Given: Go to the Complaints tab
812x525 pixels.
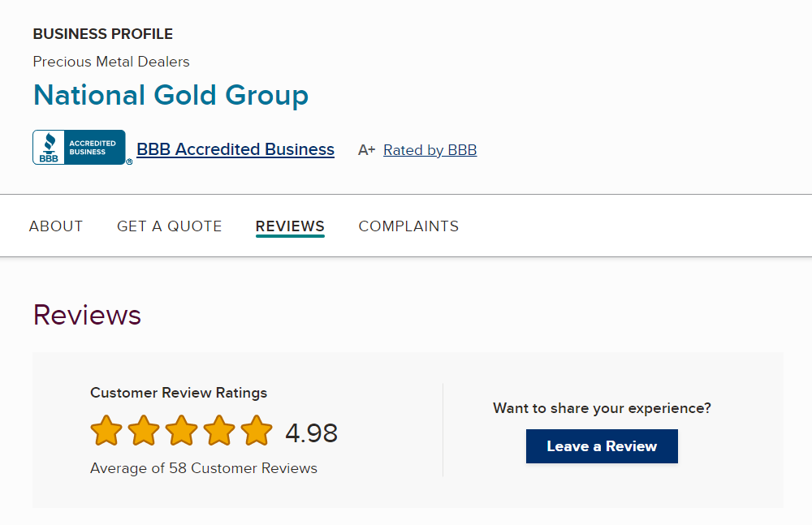Looking at the screenshot, I should (x=408, y=226).
